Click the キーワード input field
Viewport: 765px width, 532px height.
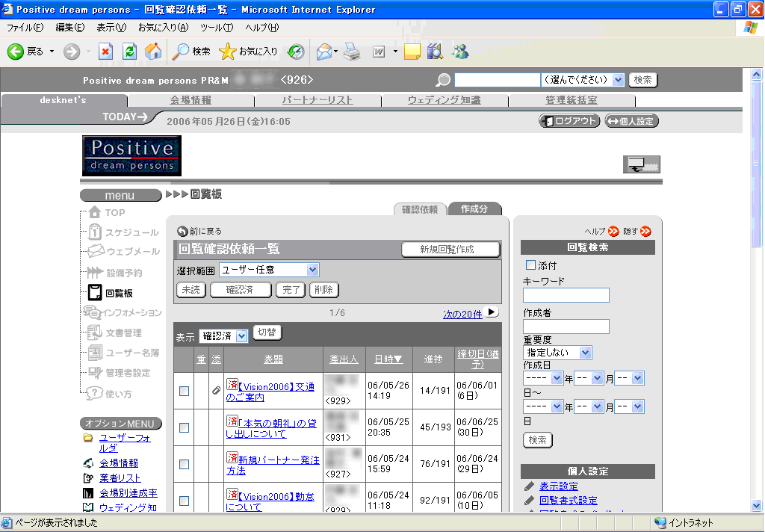(566, 295)
